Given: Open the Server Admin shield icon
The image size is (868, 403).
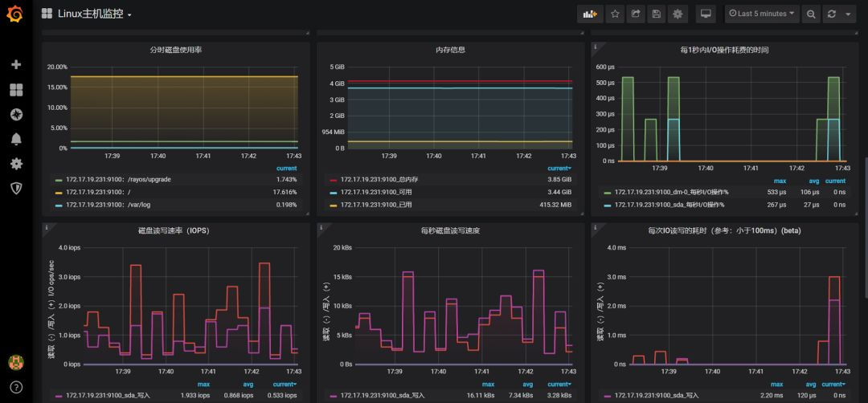Looking at the screenshot, I should click(x=16, y=189).
